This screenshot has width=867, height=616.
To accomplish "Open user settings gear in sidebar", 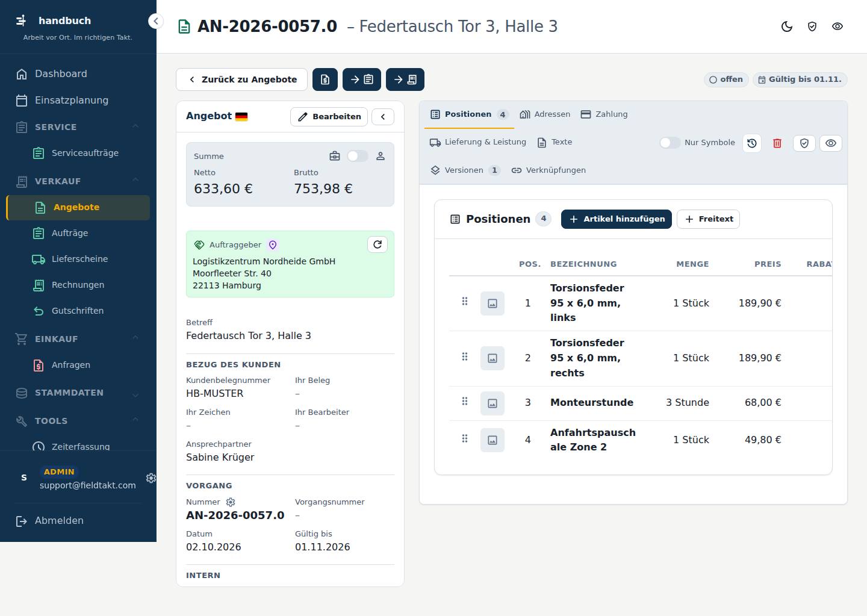I will [x=151, y=478].
